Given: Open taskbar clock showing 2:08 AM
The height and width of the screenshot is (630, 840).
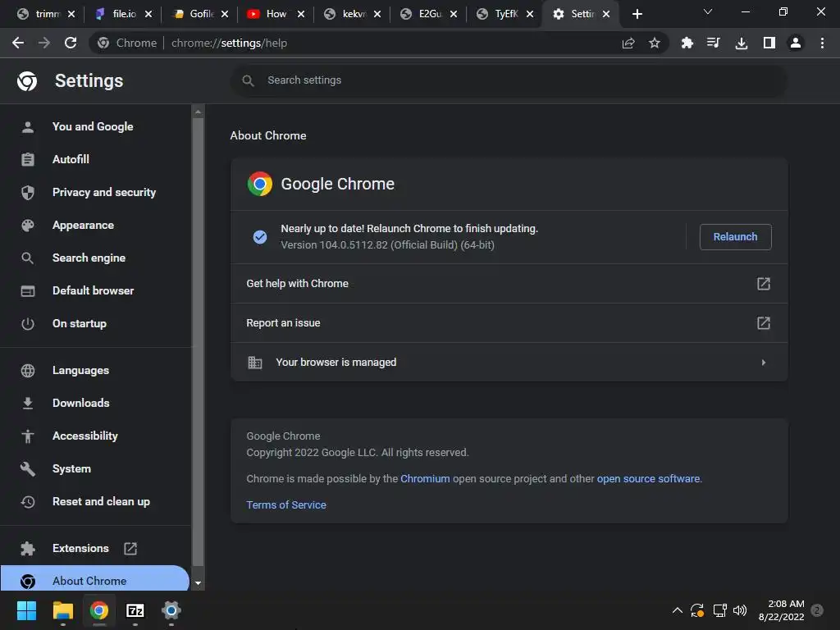Looking at the screenshot, I should pyautogui.click(x=782, y=610).
